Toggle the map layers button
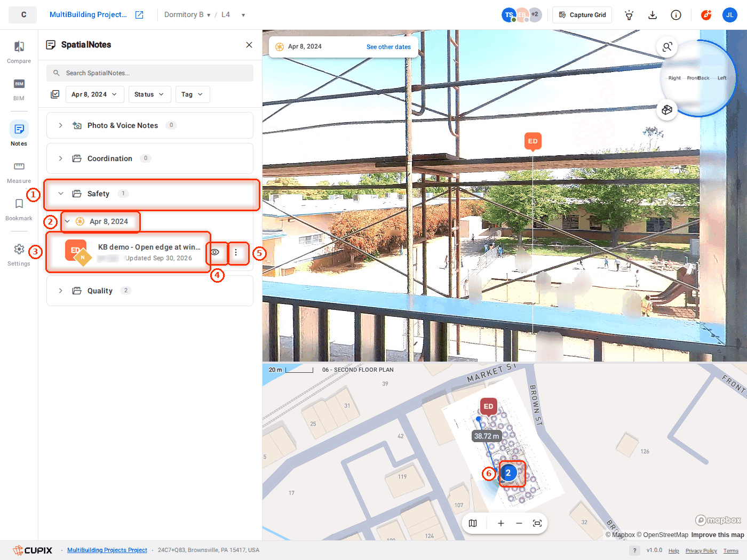The width and height of the screenshot is (747, 560). (x=473, y=523)
